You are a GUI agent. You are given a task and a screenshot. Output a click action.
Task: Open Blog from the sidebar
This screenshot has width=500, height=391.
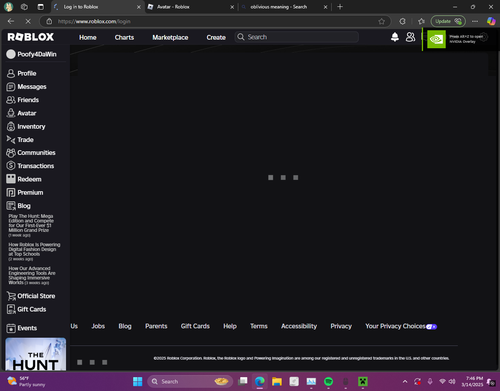coord(19,206)
